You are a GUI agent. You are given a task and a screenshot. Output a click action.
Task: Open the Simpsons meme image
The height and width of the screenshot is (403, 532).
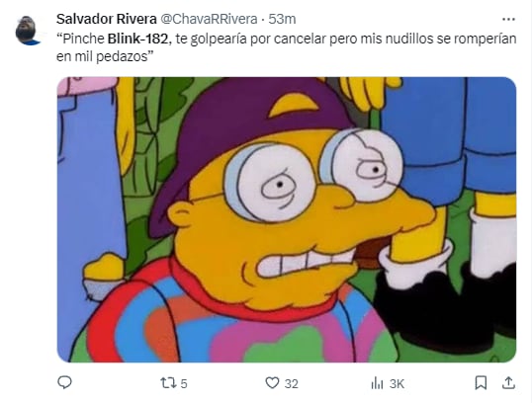[287, 219]
